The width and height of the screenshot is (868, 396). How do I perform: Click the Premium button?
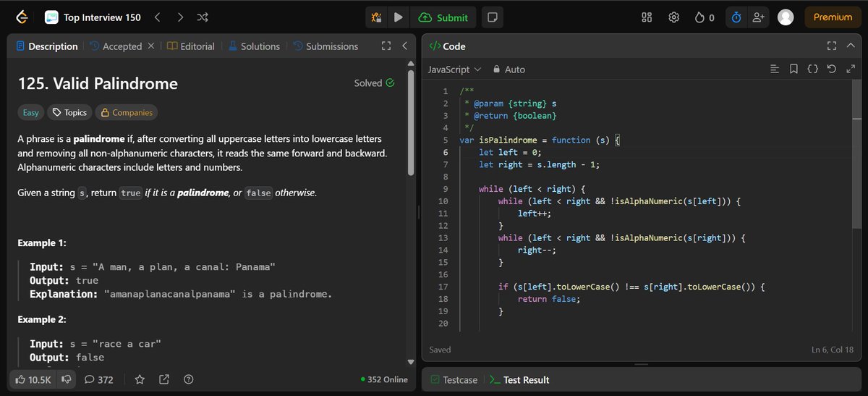click(x=833, y=17)
